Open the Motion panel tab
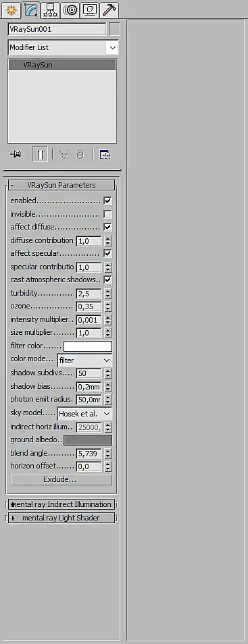The height and width of the screenshot is (644, 248). (x=70, y=9)
